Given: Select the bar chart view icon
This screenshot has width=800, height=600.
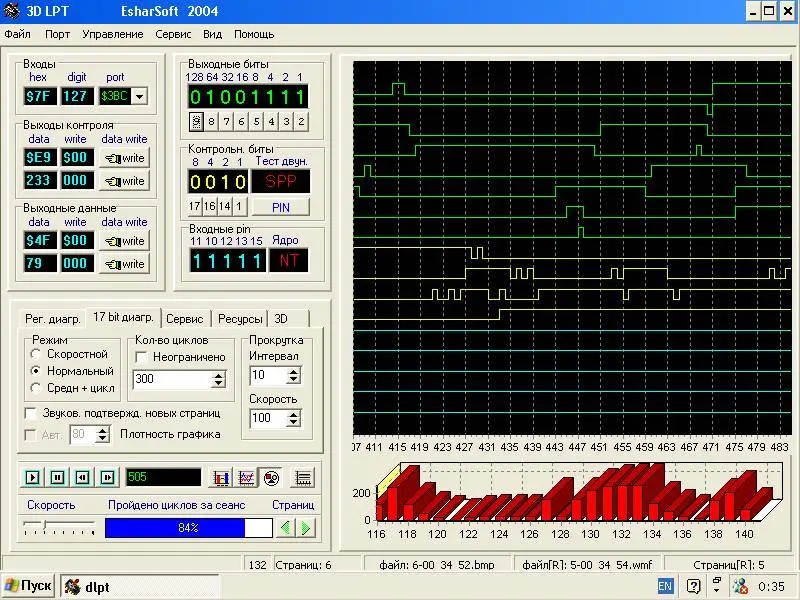Looking at the screenshot, I should pyautogui.click(x=221, y=478).
